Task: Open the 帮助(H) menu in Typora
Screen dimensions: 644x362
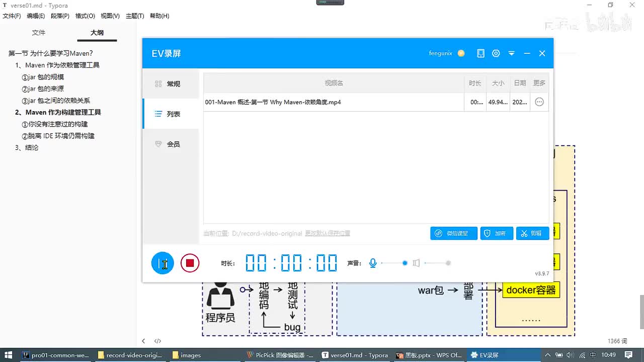Action: 159,16
